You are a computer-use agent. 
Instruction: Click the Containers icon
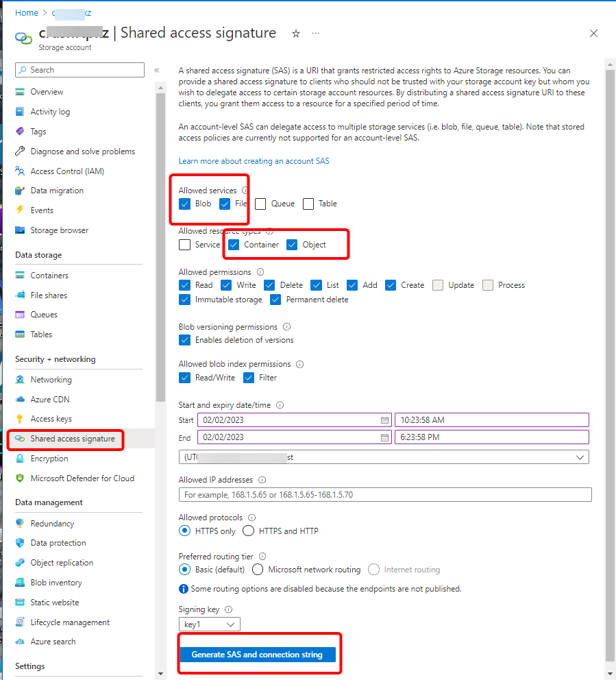pyautogui.click(x=20, y=276)
